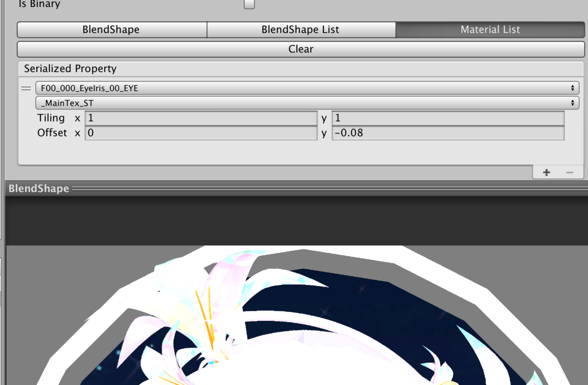Click the Tiling label

[51, 118]
